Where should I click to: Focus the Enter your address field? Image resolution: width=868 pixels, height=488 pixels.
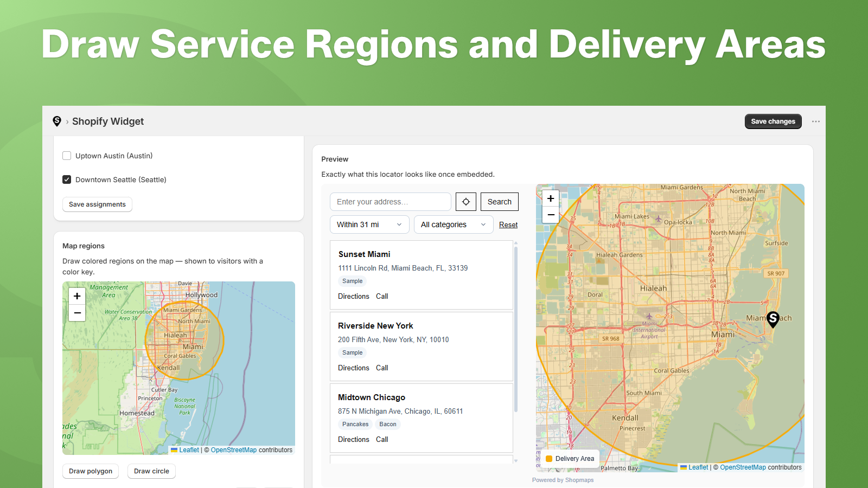(x=391, y=202)
